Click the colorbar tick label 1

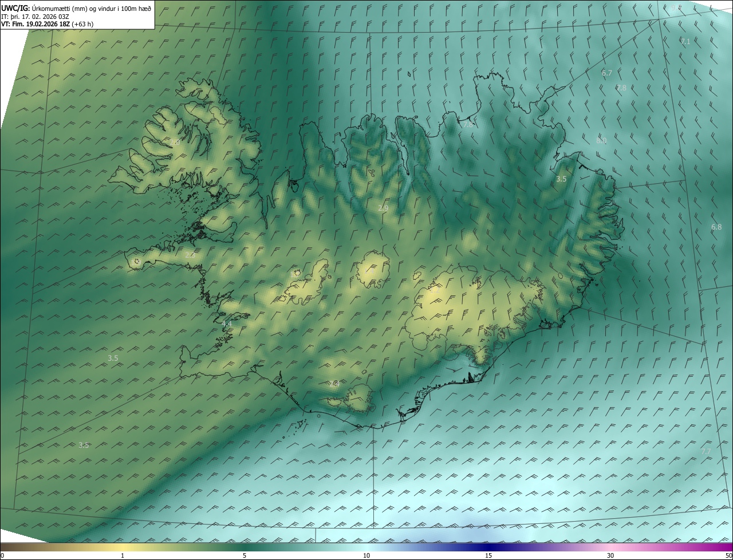click(x=123, y=555)
